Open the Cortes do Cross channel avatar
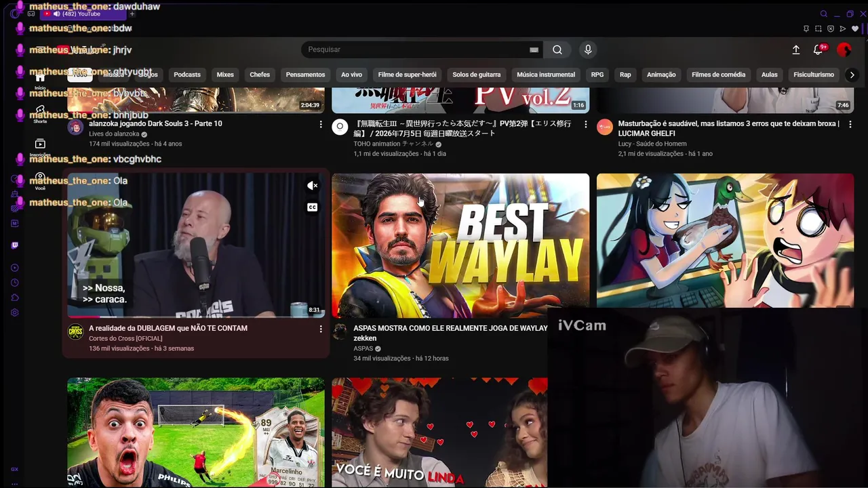 [x=75, y=331]
